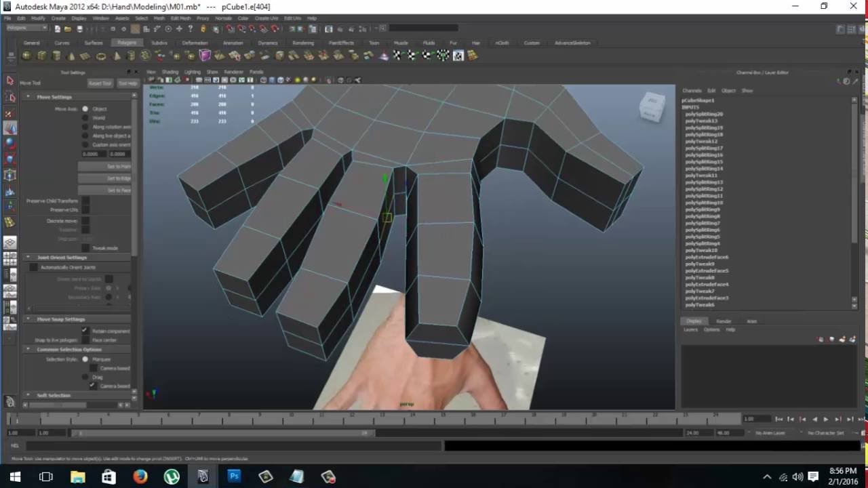The height and width of the screenshot is (488, 868).
Task: Open the Polygons menu set dropdown
Action: coord(26,28)
